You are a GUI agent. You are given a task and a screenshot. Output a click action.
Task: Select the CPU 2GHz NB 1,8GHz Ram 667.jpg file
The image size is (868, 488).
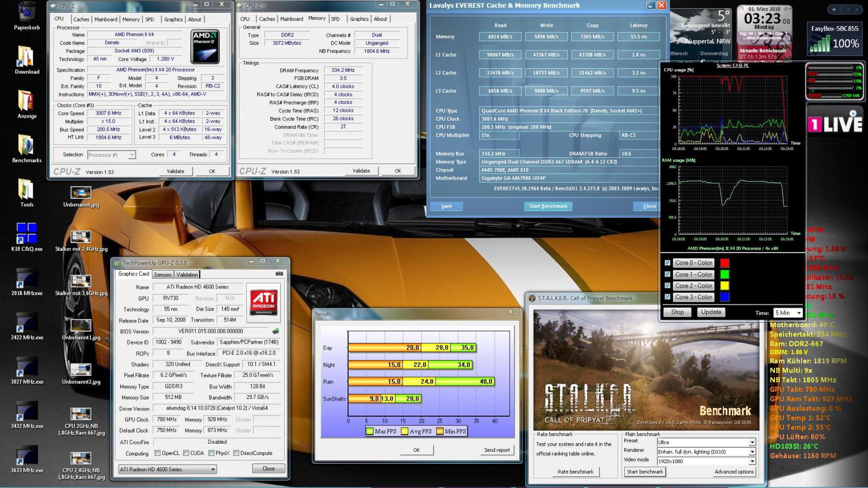pos(81,422)
